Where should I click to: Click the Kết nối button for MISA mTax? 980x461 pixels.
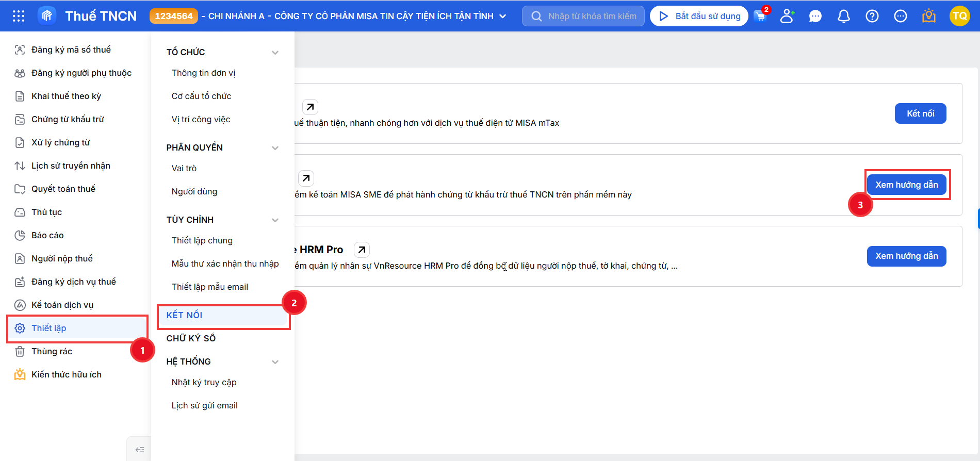[x=920, y=113]
